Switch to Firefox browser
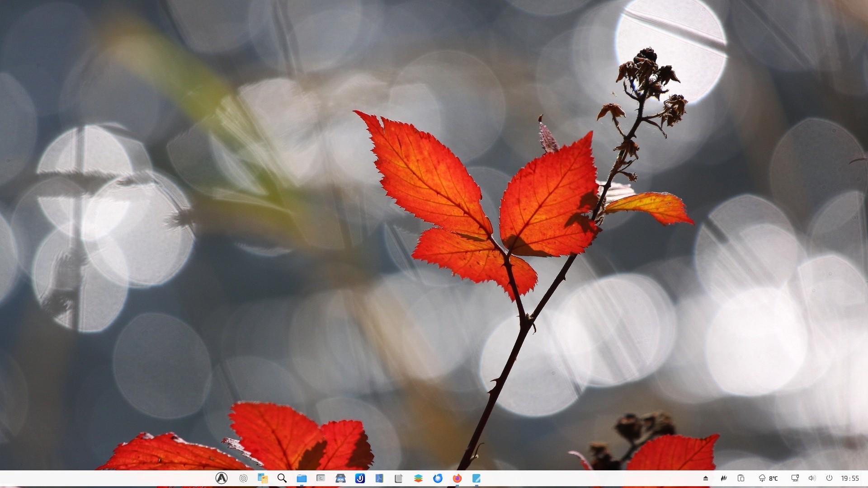The image size is (868, 488). 457,478
